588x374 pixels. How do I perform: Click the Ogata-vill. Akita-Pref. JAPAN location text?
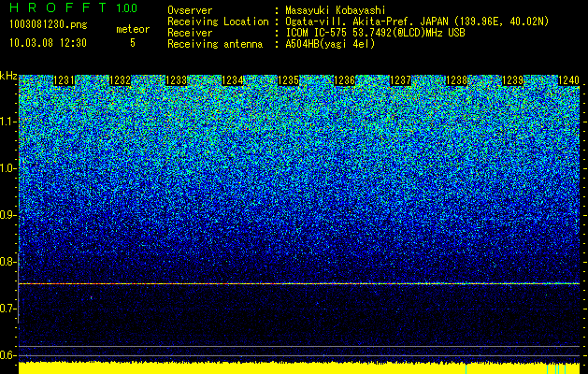click(x=417, y=22)
